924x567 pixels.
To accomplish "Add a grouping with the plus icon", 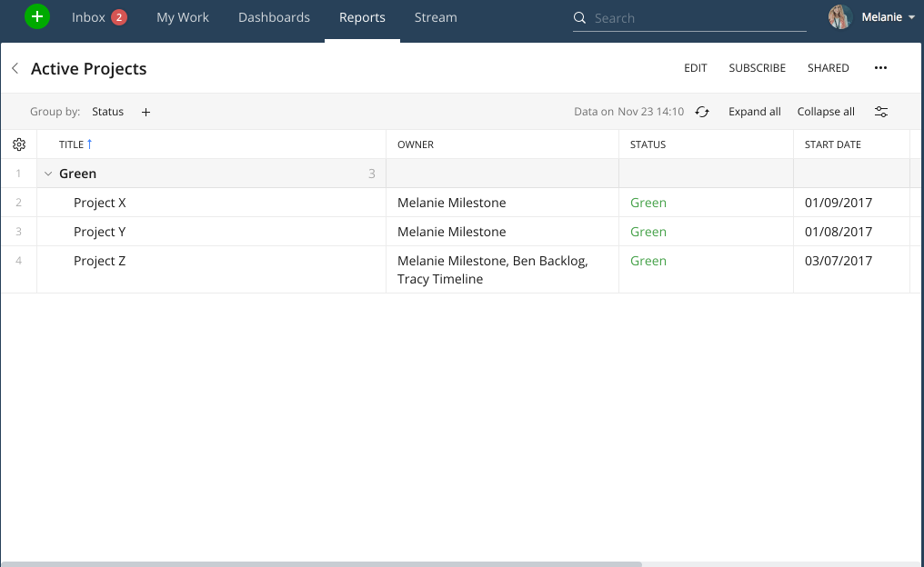I will pyautogui.click(x=146, y=112).
